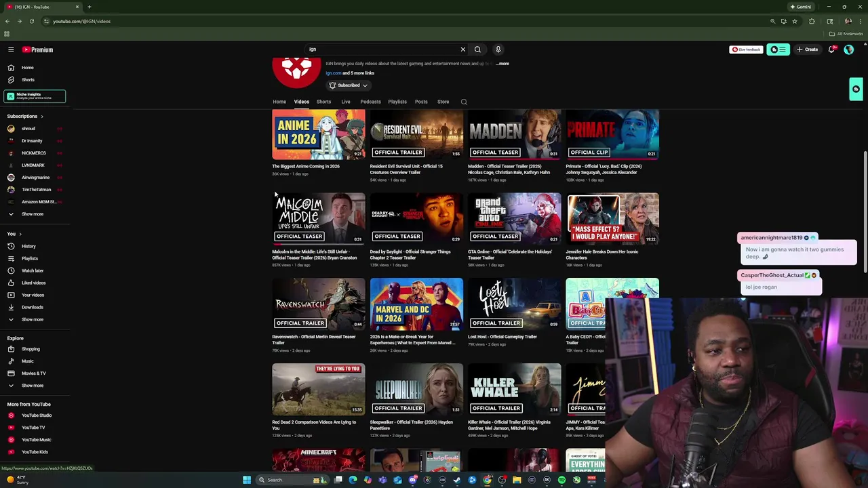
Task: Switch to the Store tab
Action: [443, 102]
